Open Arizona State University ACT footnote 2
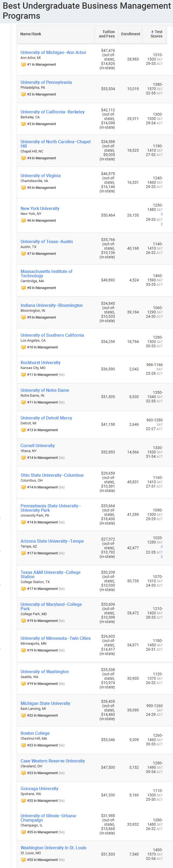Screen dimensions: 173x868 click(x=162, y=557)
